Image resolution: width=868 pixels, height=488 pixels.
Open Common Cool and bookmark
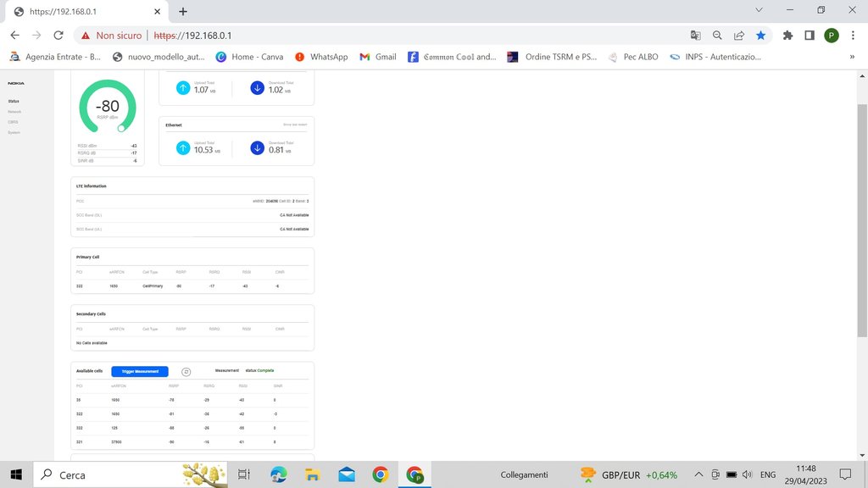click(x=452, y=57)
